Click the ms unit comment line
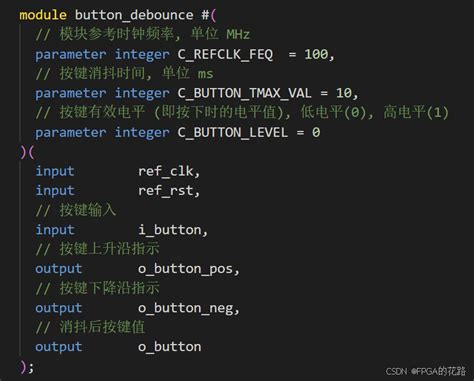 click(x=125, y=73)
